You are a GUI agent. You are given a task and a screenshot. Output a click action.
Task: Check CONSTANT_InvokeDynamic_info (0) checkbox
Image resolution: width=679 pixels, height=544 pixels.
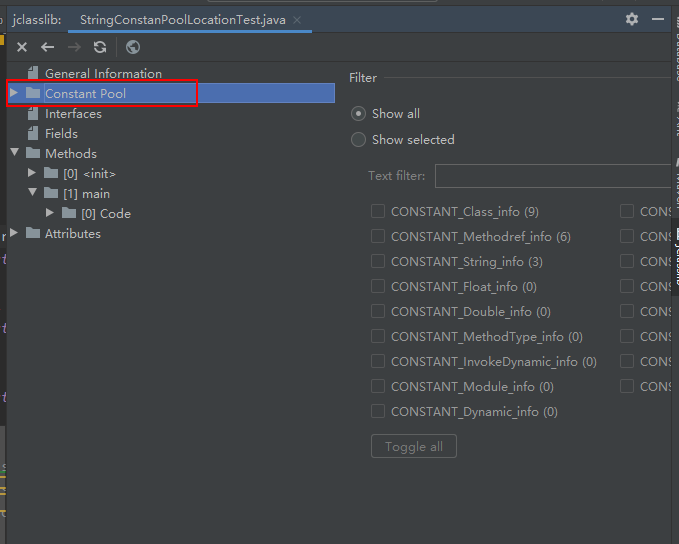coord(378,361)
